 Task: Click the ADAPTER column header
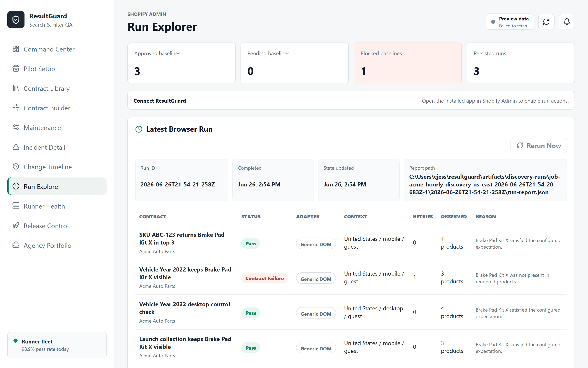point(308,216)
